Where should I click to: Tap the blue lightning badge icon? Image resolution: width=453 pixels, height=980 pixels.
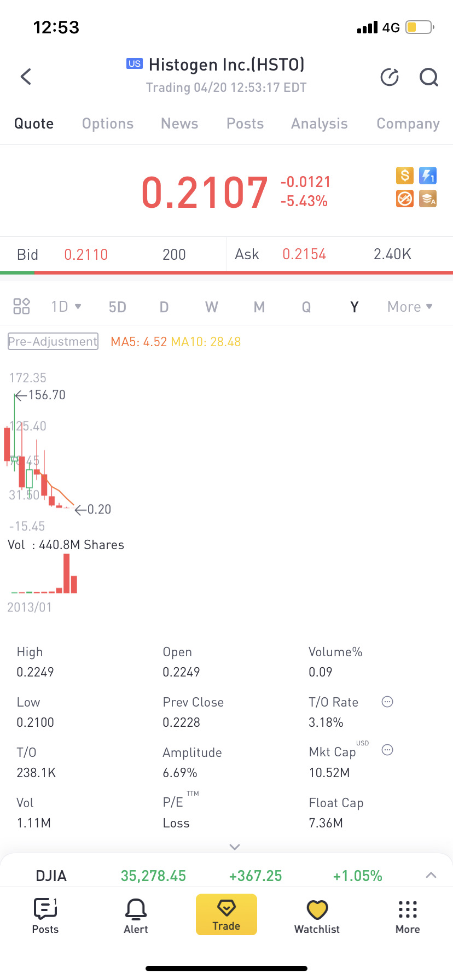coord(427,176)
